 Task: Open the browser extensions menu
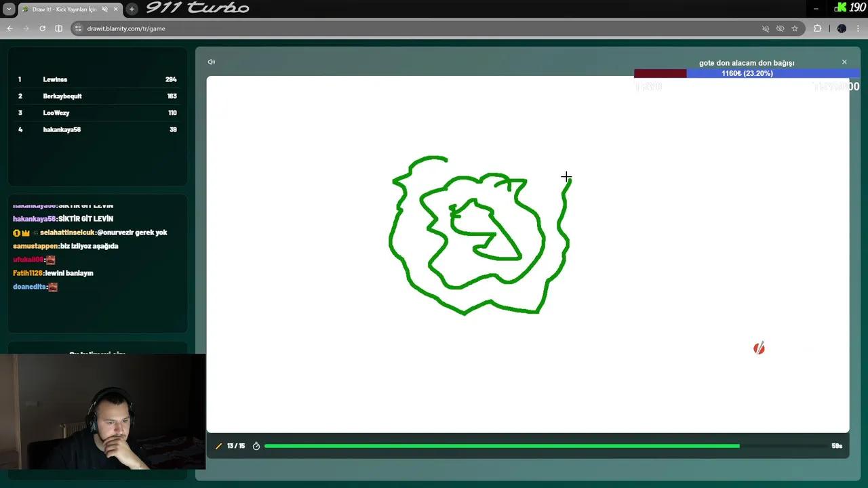[817, 28]
